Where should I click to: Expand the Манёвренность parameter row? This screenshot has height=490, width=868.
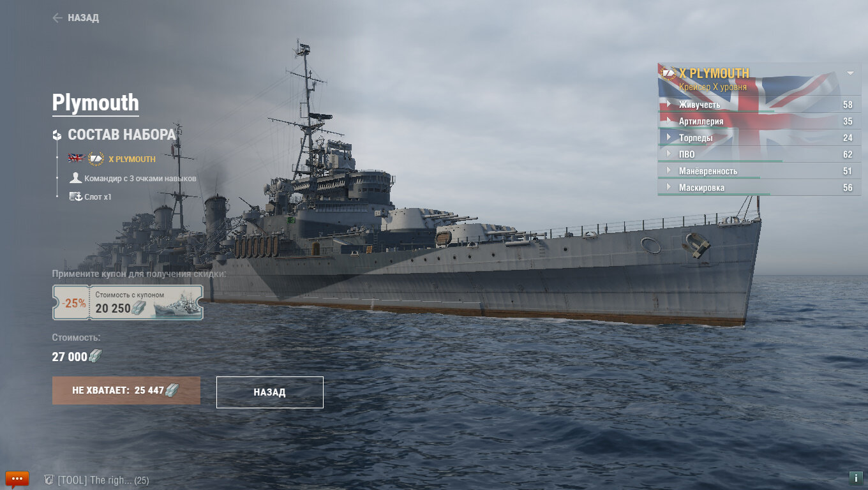pos(759,171)
